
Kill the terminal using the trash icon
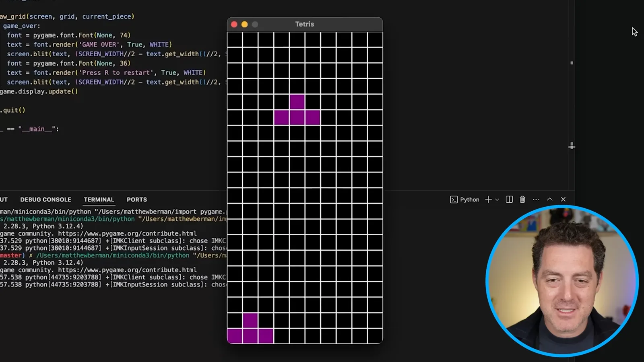(x=522, y=200)
